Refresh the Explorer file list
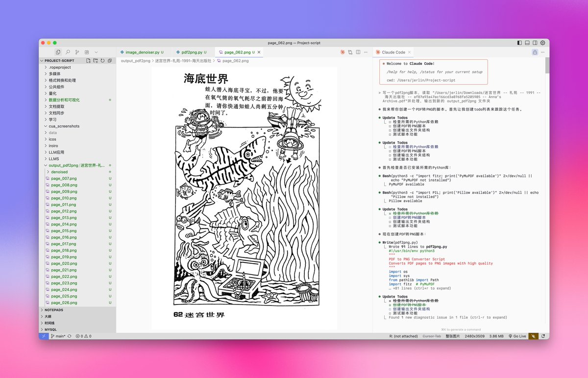 pyautogui.click(x=103, y=60)
